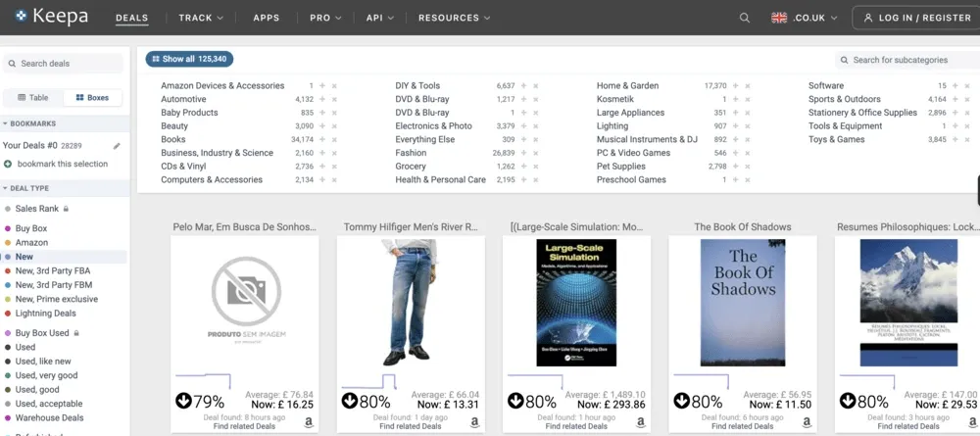Include Grocery category with plus icon

pos(523,167)
